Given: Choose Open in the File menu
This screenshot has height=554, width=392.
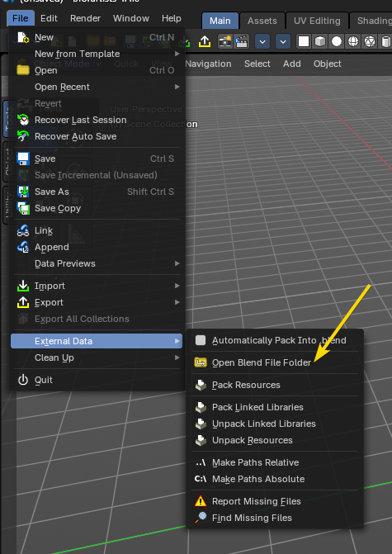Looking at the screenshot, I should click(97, 70).
